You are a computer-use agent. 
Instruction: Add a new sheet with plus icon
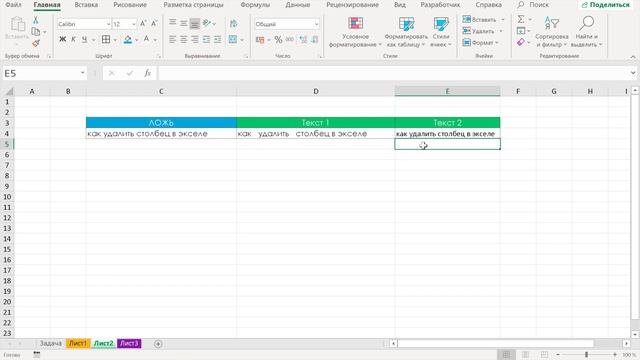(x=158, y=344)
